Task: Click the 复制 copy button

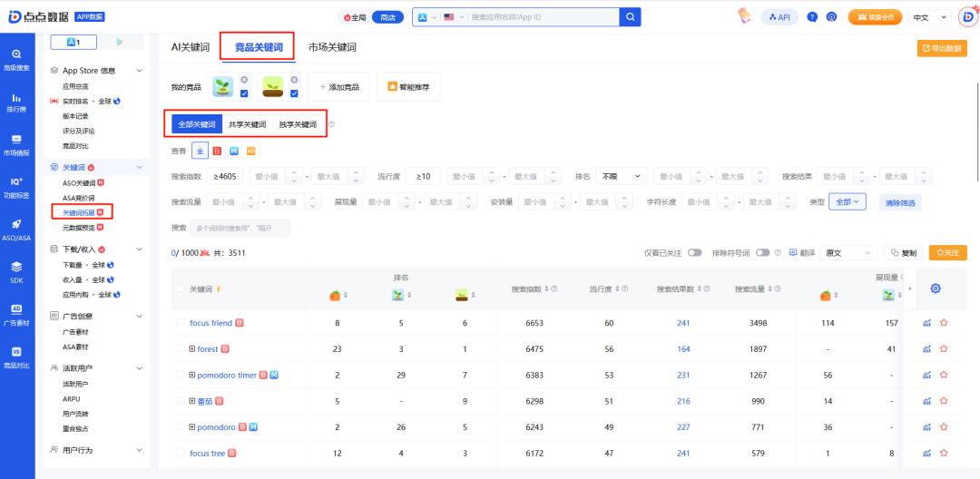Action: (x=904, y=253)
